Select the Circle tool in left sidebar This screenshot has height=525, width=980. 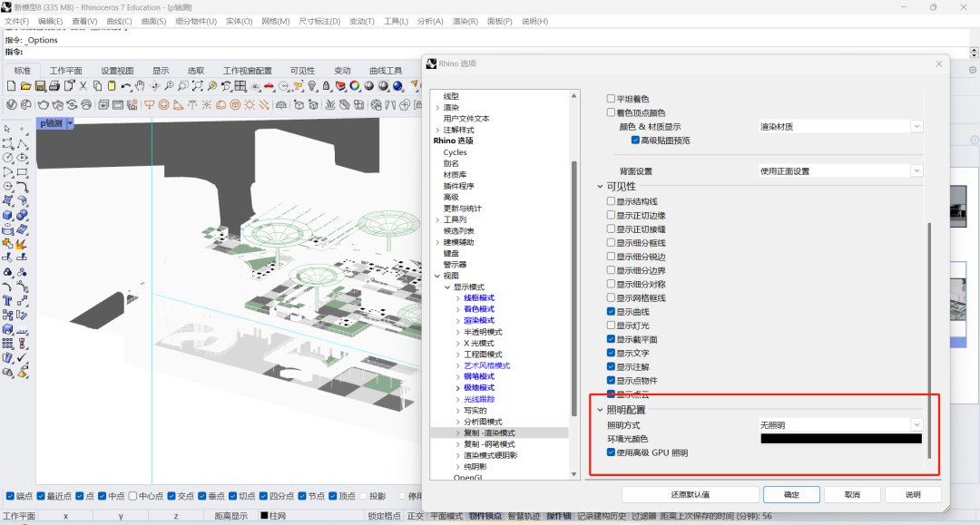pyautogui.click(x=7, y=158)
